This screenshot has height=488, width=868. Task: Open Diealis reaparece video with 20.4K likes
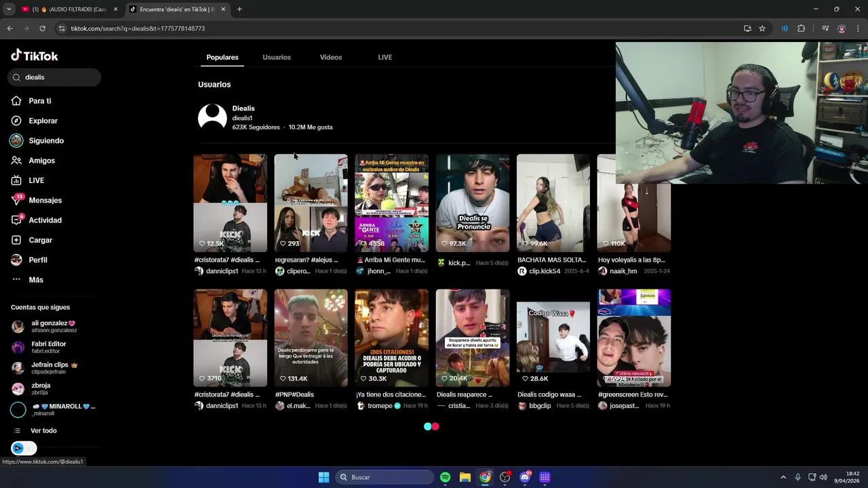tap(472, 338)
